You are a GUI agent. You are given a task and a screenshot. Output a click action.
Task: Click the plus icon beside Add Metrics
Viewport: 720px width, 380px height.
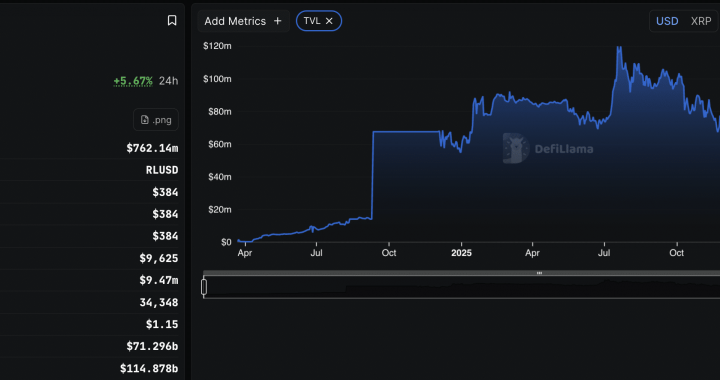click(277, 21)
